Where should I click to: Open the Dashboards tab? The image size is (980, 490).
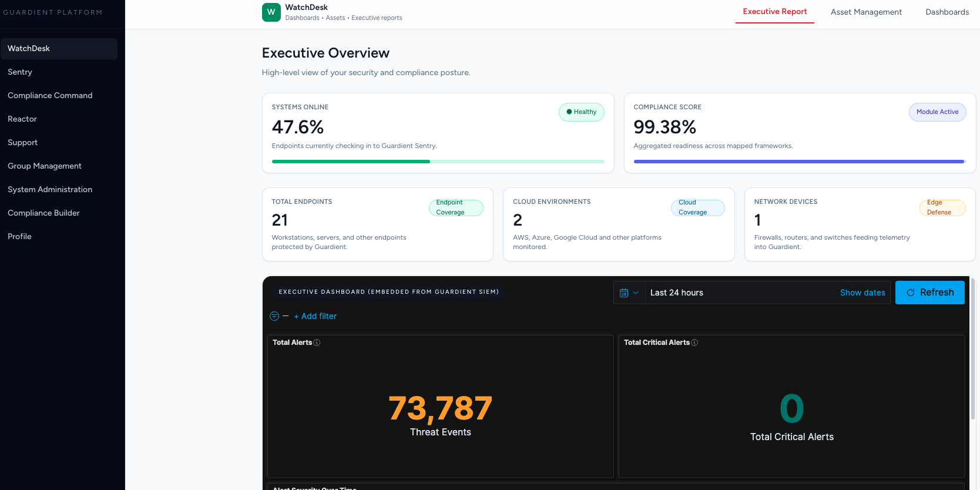click(947, 12)
